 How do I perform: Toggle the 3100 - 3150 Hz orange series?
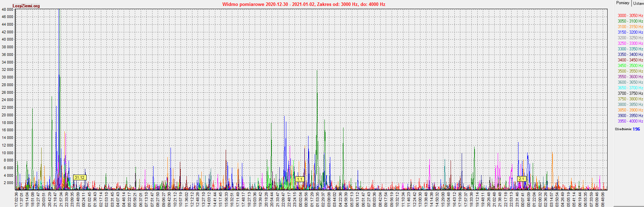click(x=630, y=27)
